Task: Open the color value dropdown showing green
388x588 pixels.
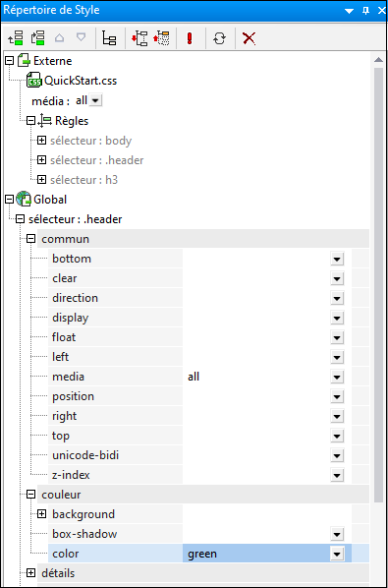Action: pos(337,554)
